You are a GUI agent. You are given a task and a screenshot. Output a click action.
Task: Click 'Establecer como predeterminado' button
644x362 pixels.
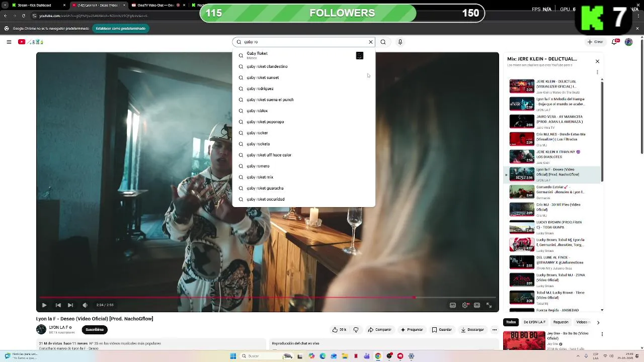[121, 29]
